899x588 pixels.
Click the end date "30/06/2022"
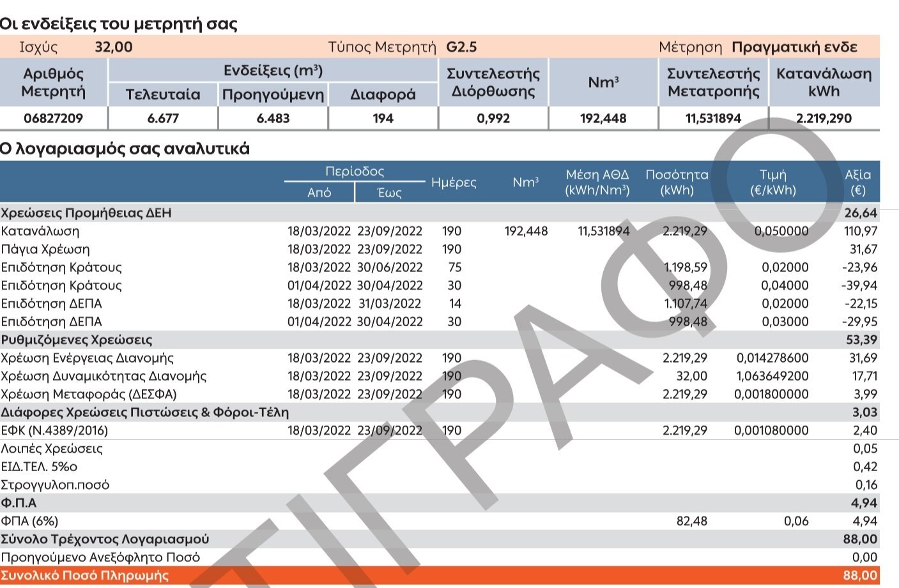coord(390,268)
